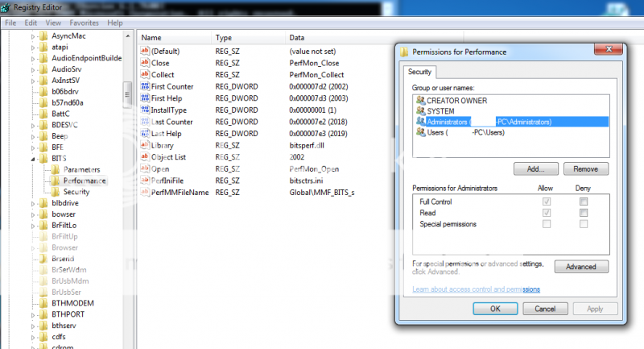The height and width of the screenshot is (349, 644).
Task: Click the Parameters folder icon
Action: (56, 169)
